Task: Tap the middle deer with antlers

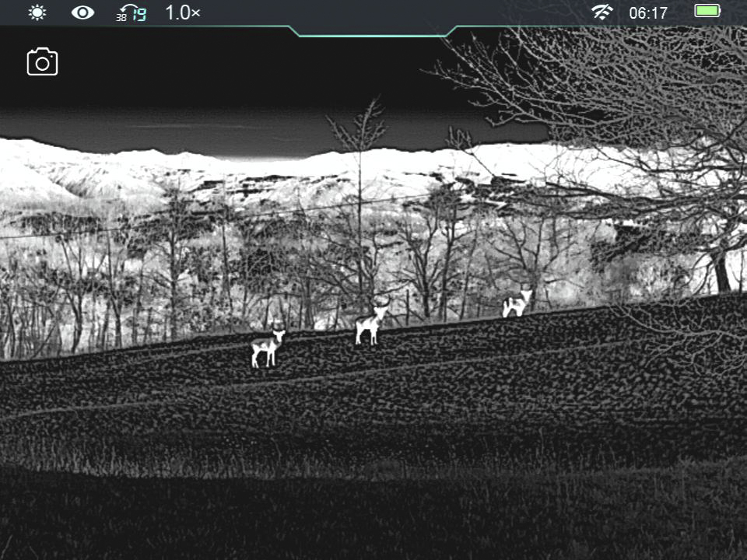Action: click(x=370, y=324)
